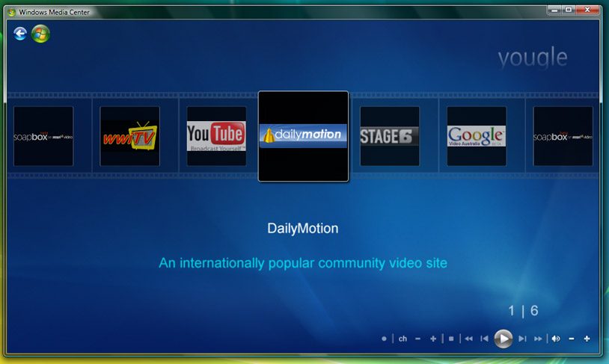Open the highlighted dailymotion tile
The width and height of the screenshot is (609, 364).
point(303,136)
